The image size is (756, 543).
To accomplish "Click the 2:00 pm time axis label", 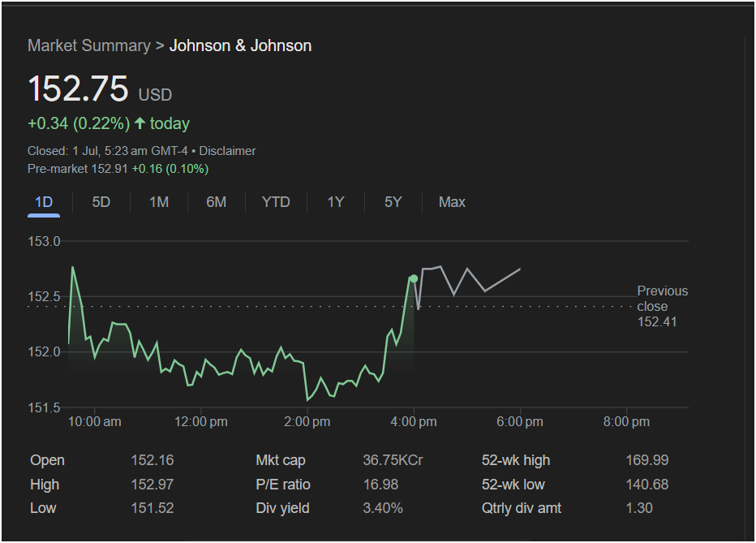I will click(x=307, y=422).
